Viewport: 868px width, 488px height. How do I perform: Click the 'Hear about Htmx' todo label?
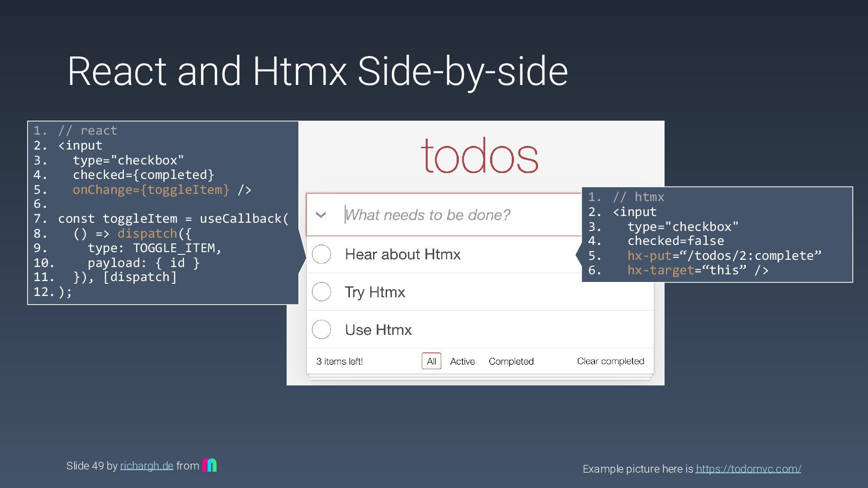[x=402, y=254]
